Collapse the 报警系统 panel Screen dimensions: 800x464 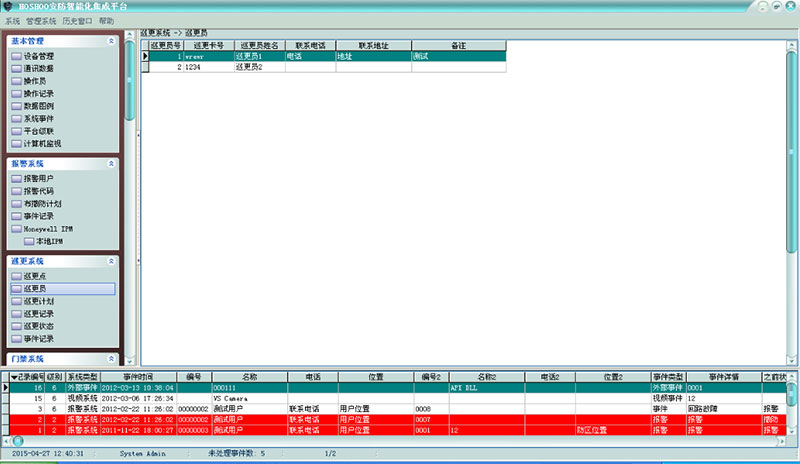[x=111, y=162]
